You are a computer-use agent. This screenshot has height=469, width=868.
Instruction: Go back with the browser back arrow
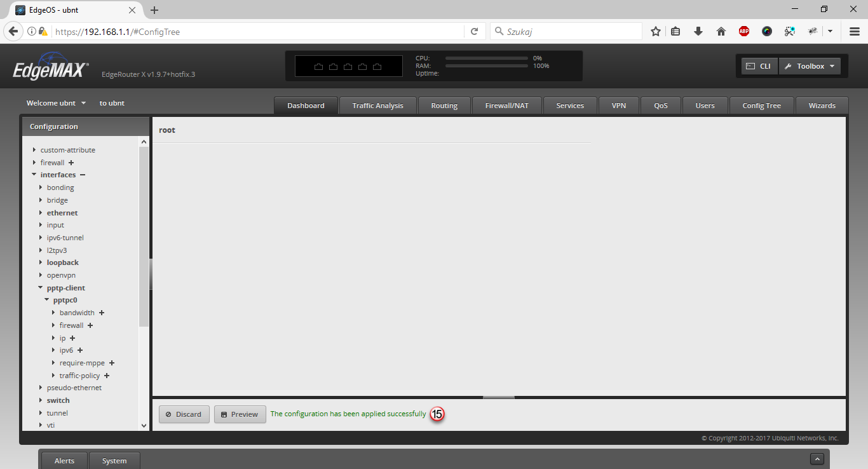tap(13, 31)
